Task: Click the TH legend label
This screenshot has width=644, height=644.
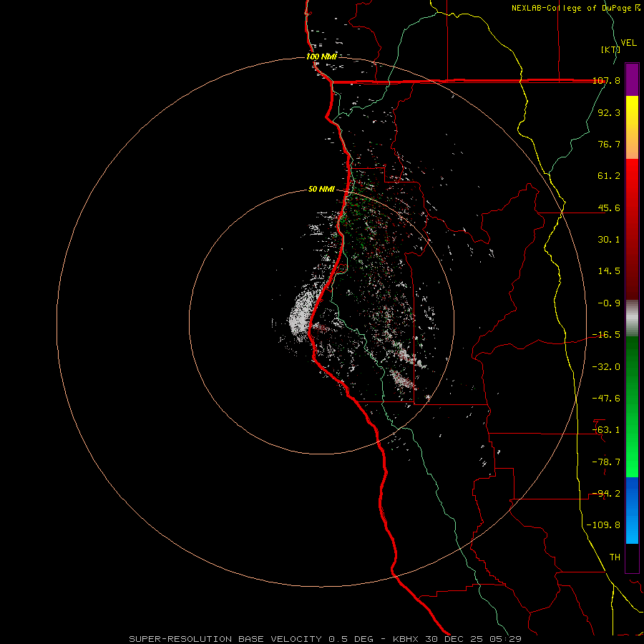Action: tap(615, 557)
